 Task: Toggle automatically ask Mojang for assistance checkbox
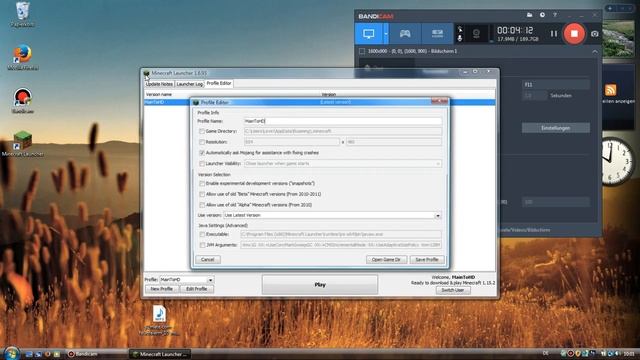202,153
